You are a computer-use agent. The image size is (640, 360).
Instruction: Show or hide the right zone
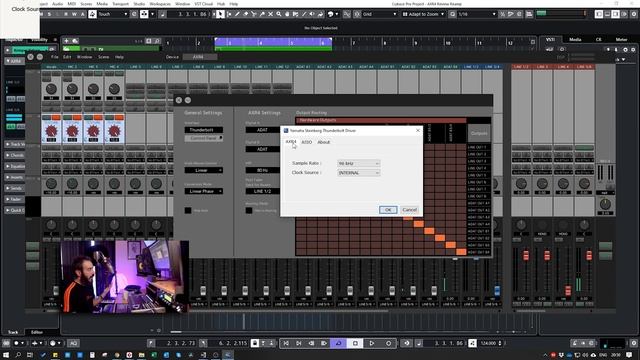pyautogui.click(x=615, y=14)
